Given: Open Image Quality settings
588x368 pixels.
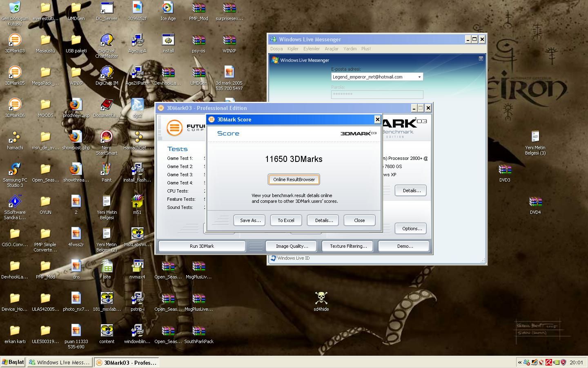Looking at the screenshot, I should tap(292, 246).
